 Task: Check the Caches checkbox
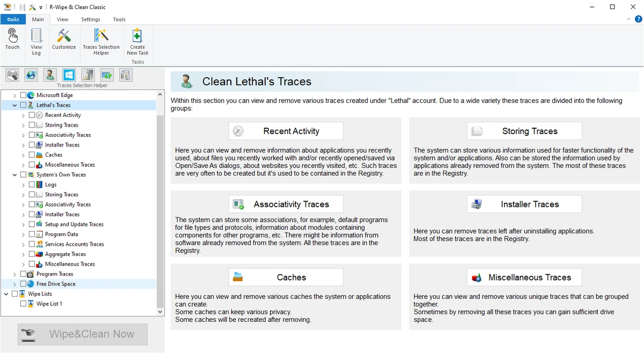[32, 155]
